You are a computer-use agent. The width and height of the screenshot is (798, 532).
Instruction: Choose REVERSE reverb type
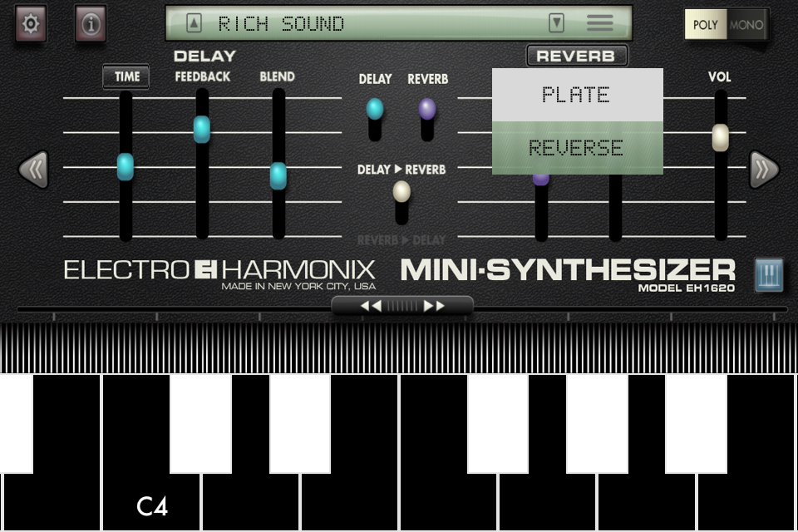pyautogui.click(x=577, y=148)
